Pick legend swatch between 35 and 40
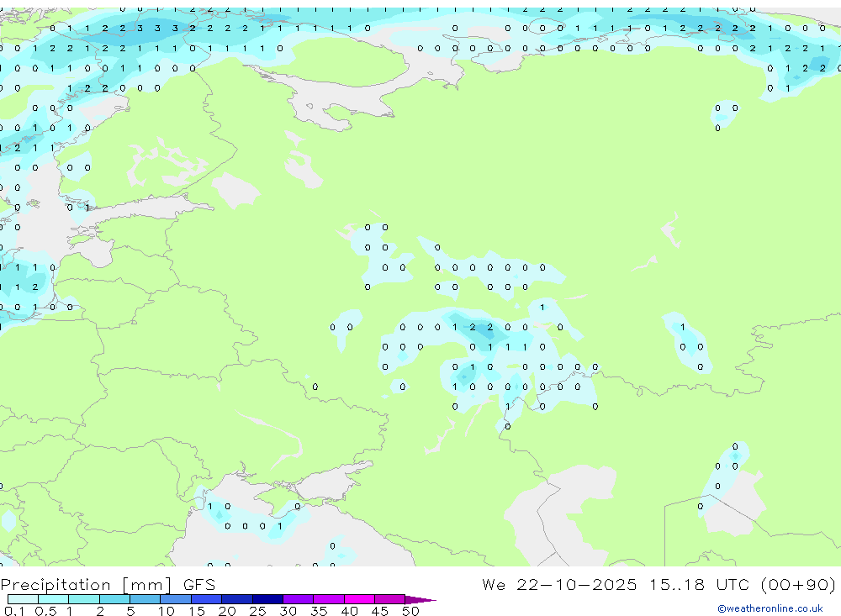 [329, 599]
